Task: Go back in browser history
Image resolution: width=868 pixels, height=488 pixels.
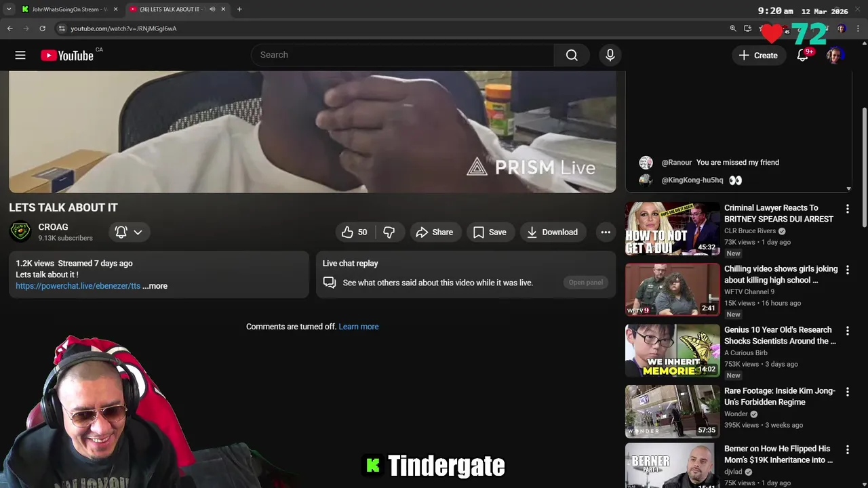Action: (x=9, y=28)
